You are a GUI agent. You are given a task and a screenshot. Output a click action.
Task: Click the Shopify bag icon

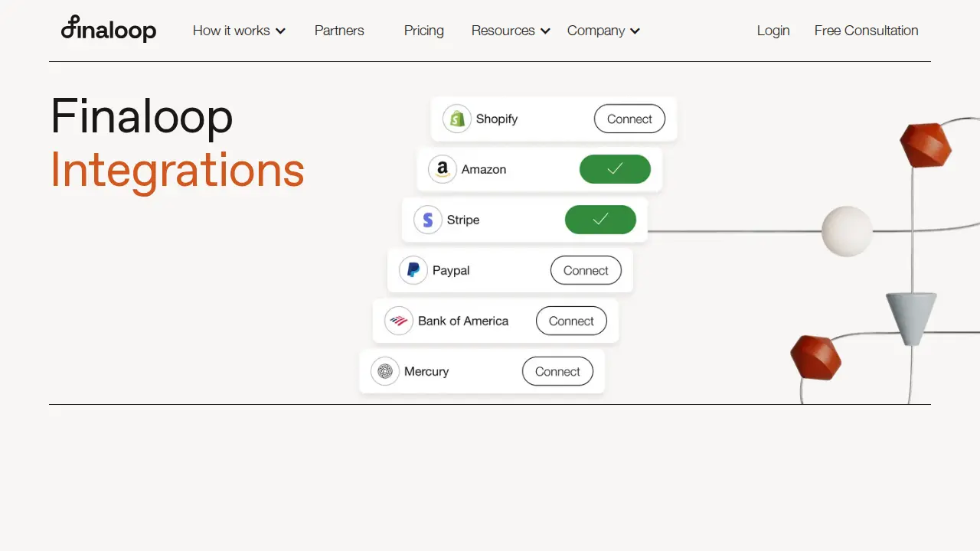pyautogui.click(x=457, y=119)
